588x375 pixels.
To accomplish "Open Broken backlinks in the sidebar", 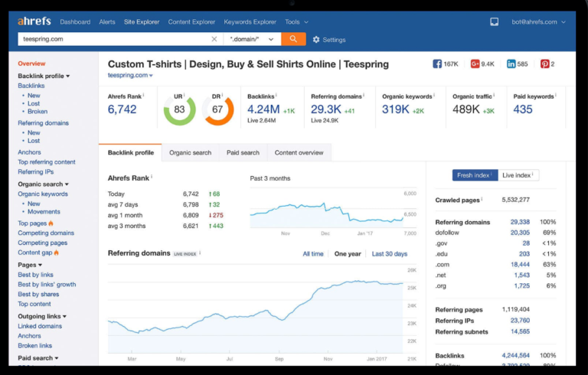I will 38,112.
